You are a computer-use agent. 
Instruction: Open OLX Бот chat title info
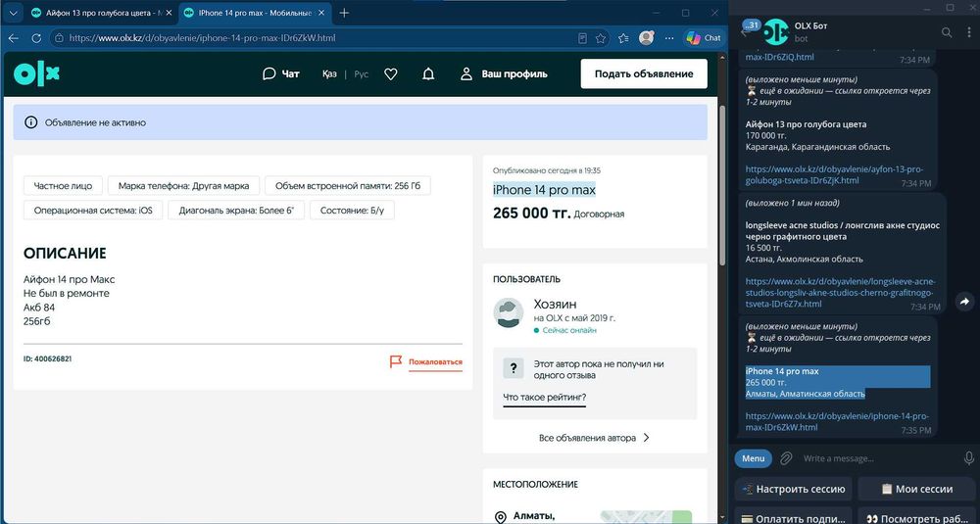pos(810,25)
